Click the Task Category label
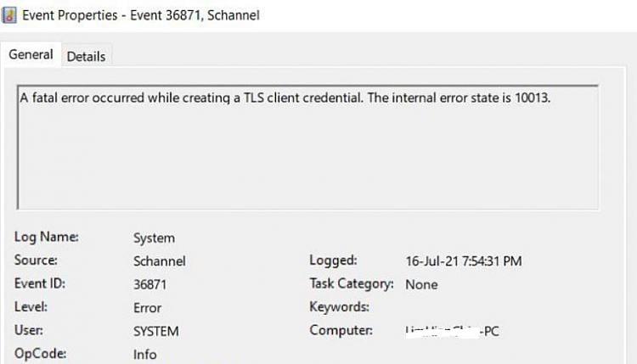The image size is (637, 364). [352, 284]
